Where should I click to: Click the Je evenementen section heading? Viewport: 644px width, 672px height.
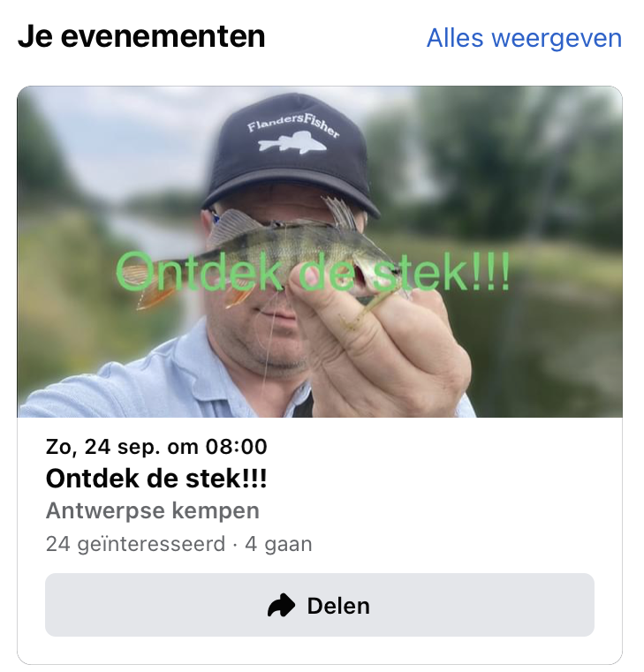pos(141,36)
